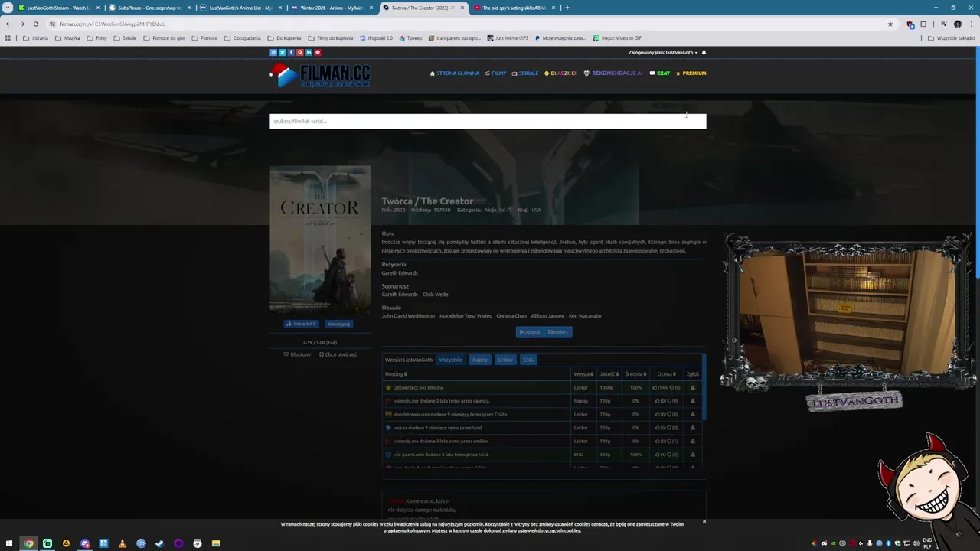Viewport: 980px width, 551px height.
Task: Report the Odtwarzacz bez limitów link with warning icon
Action: [x=693, y=387]
